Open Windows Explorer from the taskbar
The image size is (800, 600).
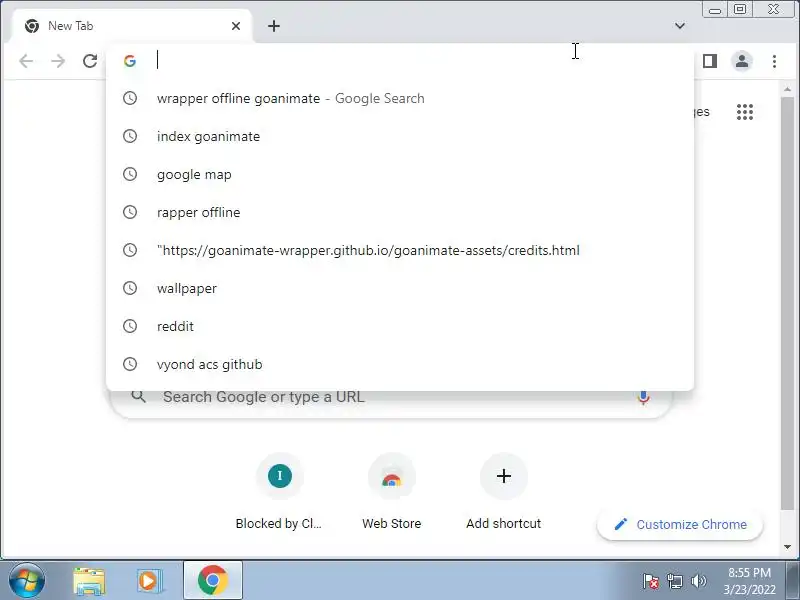(89, 581)
